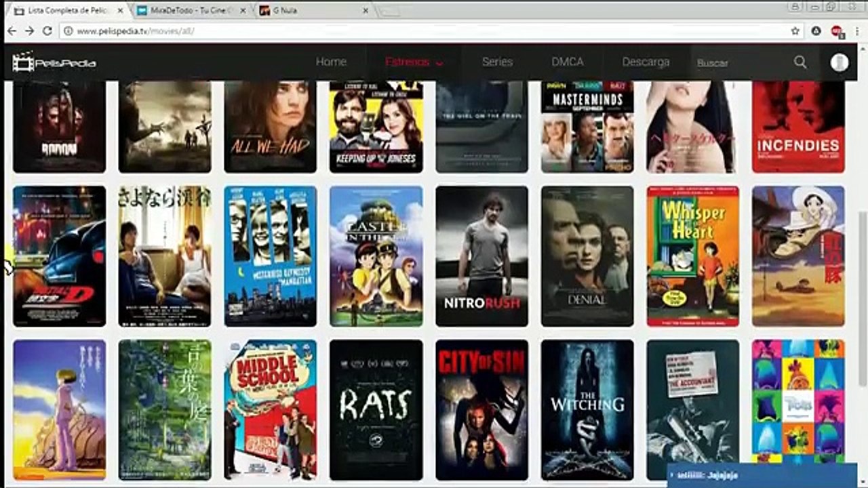Open the dark circular extension icon
The height and width of the screenshot is (488, 868).
816,31
